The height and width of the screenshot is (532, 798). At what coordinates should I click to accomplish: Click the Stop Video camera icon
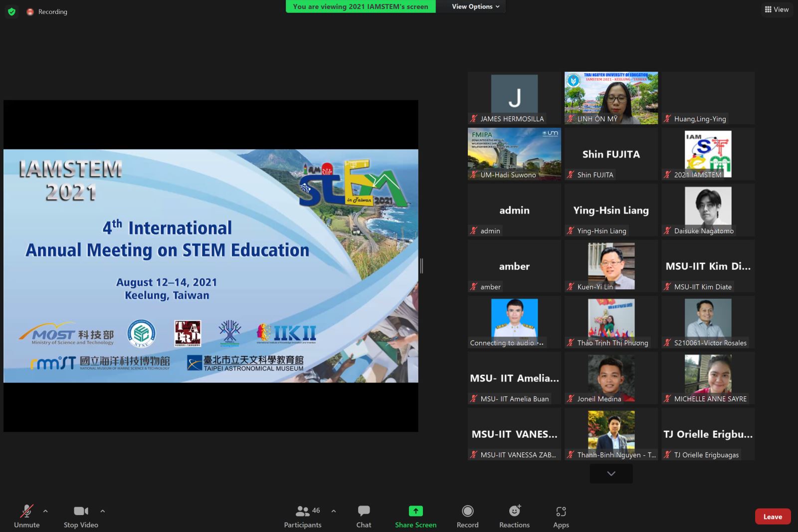coord(81,511)
